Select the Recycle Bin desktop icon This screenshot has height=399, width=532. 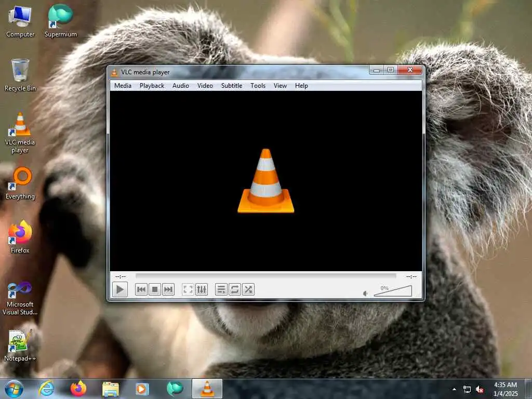[x=20, y=75]
